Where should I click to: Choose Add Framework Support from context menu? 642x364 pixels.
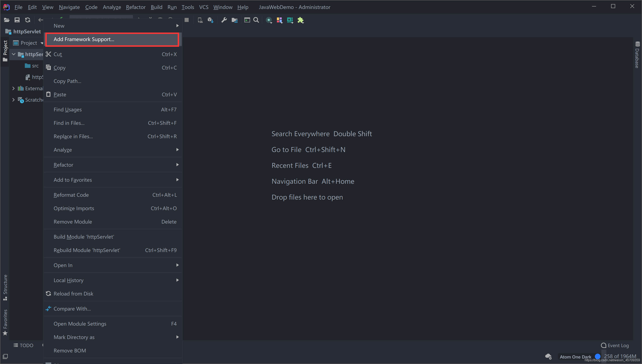(x=113, y=39)
